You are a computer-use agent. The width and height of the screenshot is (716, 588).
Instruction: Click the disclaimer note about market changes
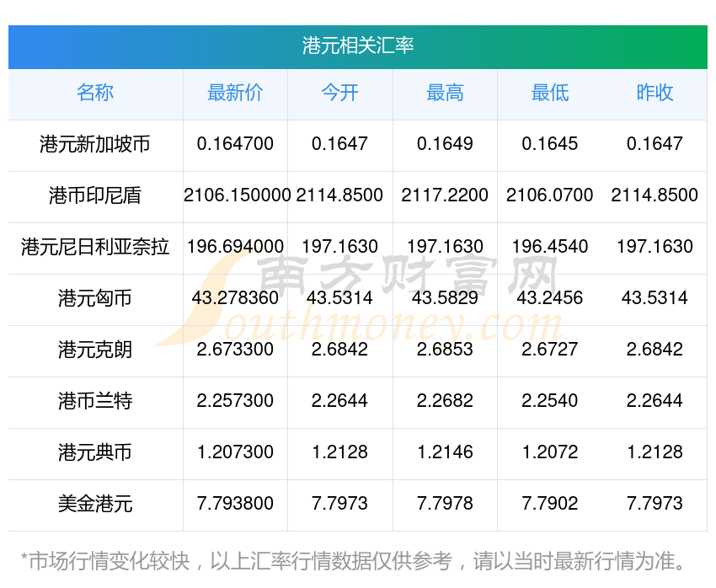click(x=352, y=561)
